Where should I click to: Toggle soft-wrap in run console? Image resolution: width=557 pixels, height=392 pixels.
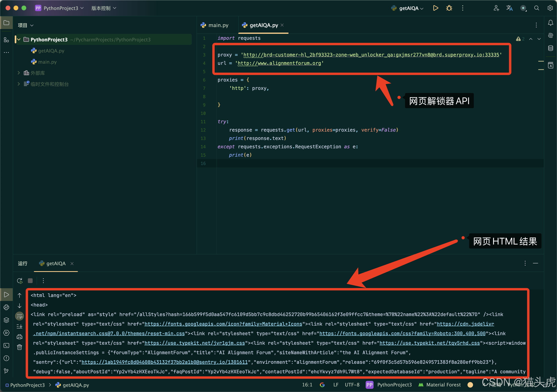(19, 316)
